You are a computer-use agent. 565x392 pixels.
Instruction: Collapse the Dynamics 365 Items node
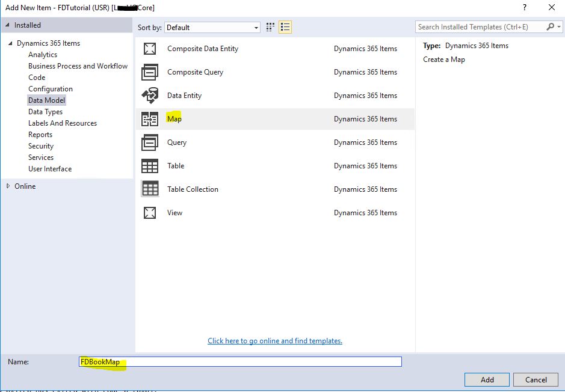click(x=10, y=43)
